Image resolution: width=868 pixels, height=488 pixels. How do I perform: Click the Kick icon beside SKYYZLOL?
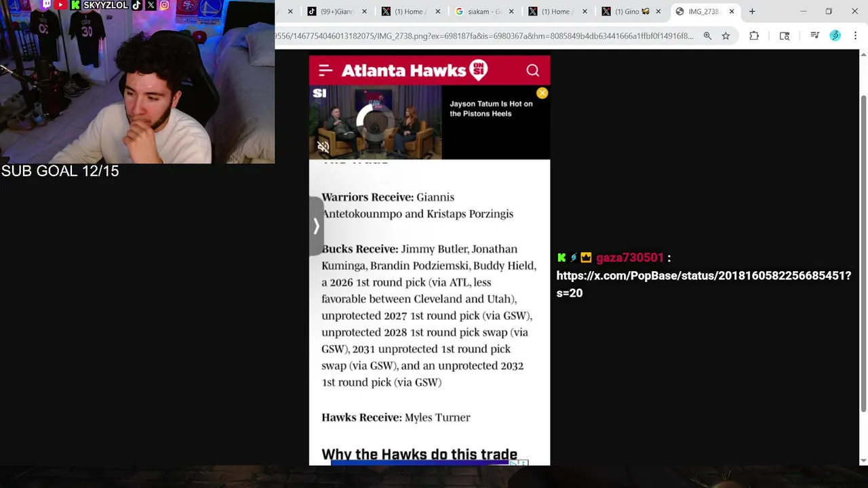[76, 5]
